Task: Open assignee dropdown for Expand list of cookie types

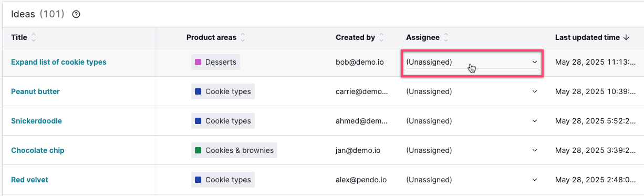Action: [472, 62]
